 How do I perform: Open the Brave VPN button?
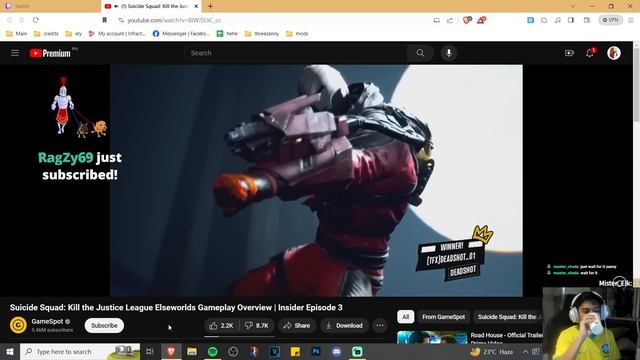(x=611, y=20)
